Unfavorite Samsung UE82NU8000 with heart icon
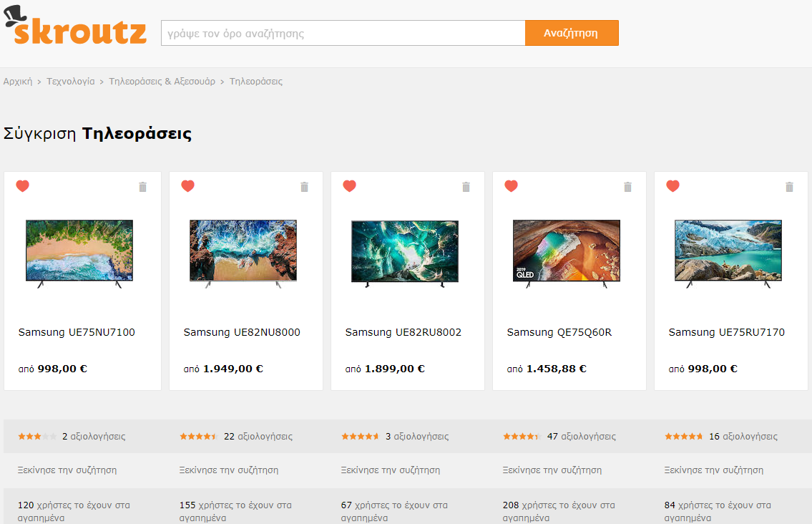Viewport: 812px width, 524px height. pos(187,186)
